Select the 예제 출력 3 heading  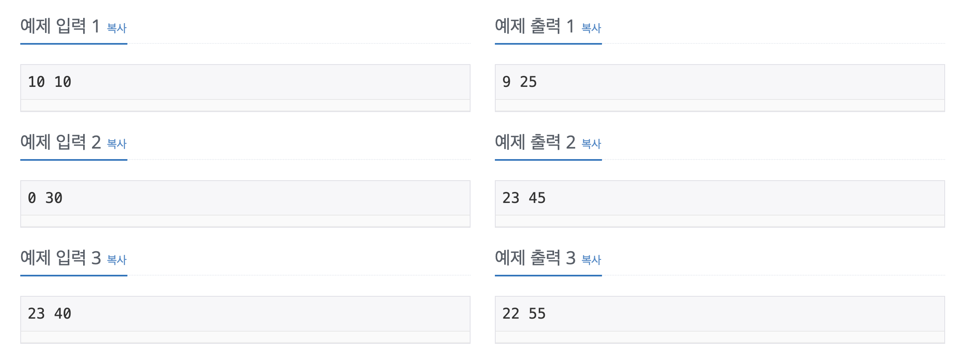(535, 258)
